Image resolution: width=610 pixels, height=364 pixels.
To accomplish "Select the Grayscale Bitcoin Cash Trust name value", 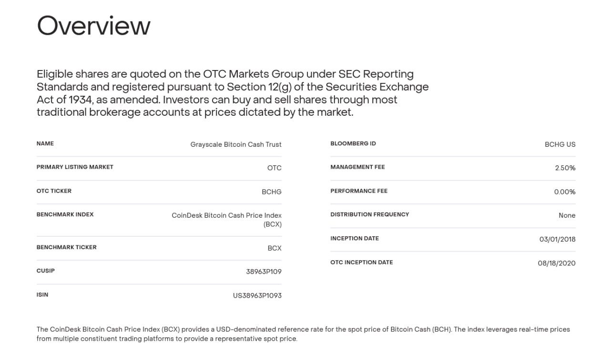I will (236, 144).
